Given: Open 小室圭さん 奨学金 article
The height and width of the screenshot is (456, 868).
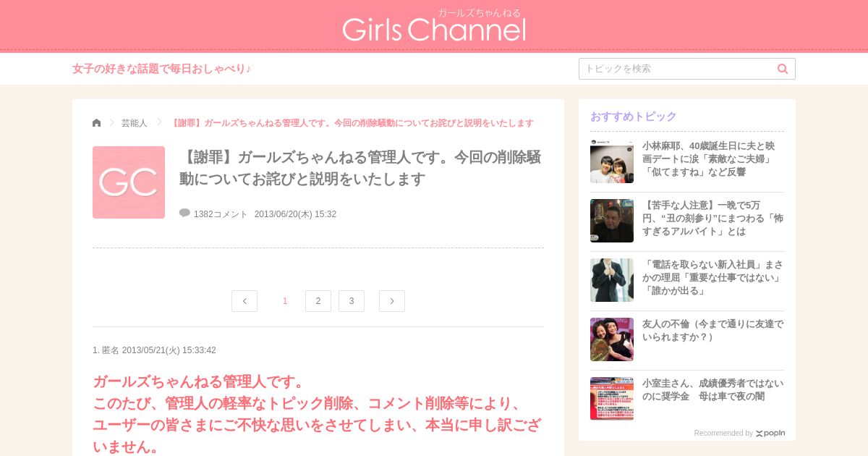Looking at the screenshot, I should 712,390.
